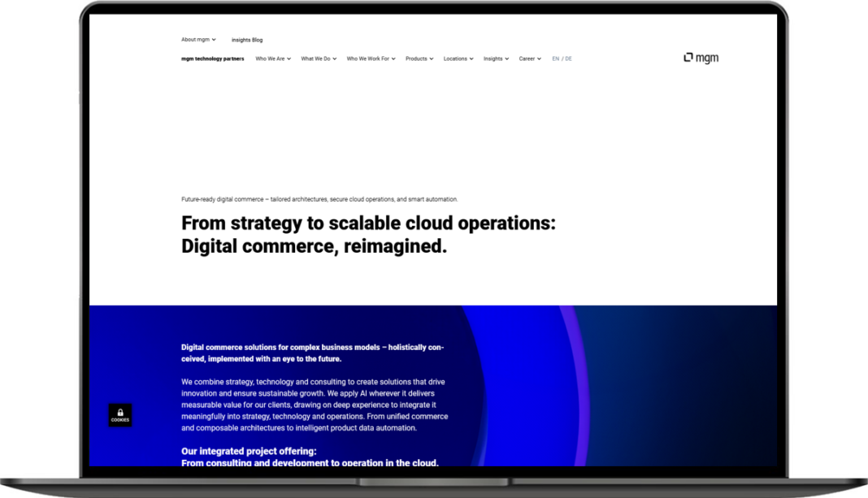Select the EN language option

556,58
